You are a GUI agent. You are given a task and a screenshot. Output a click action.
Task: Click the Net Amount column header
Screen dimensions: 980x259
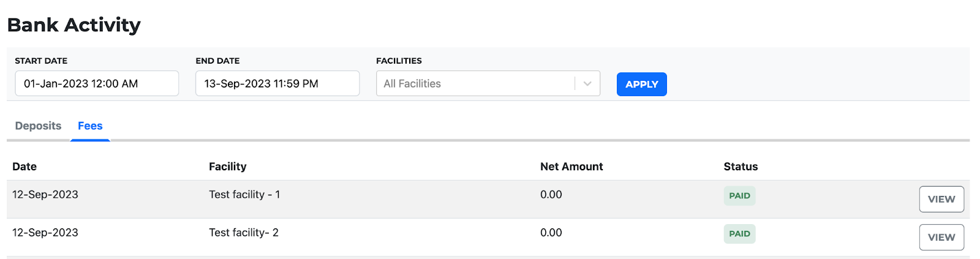(x=571, y=167)
